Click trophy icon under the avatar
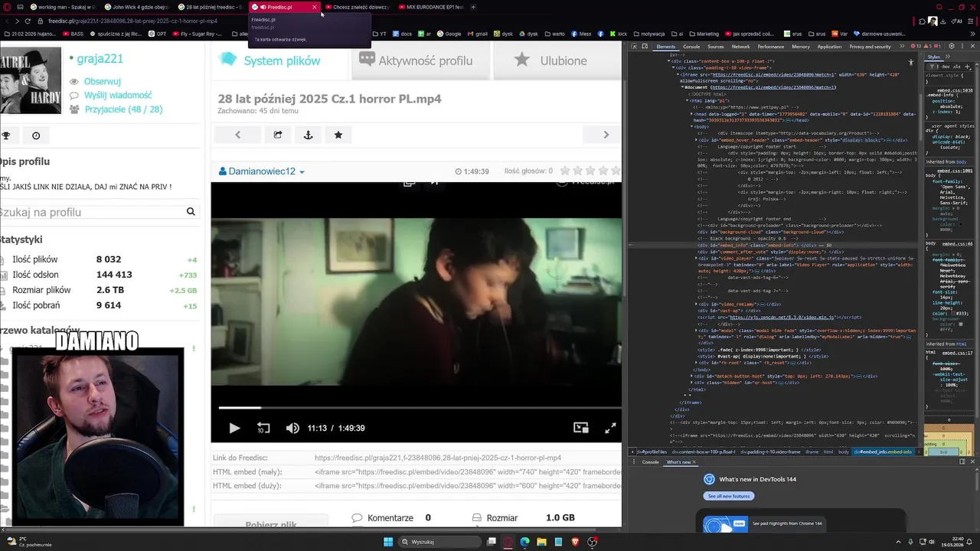Screen dimensions: 980x551 (5, 135)
